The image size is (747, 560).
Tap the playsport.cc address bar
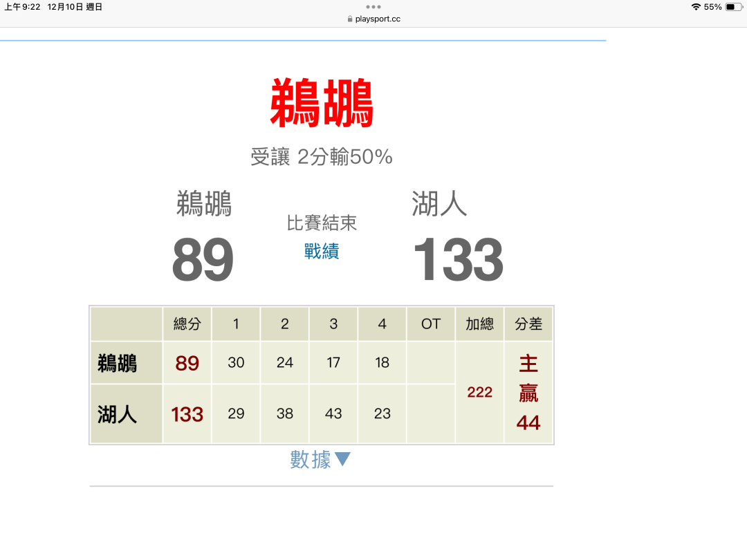[373, 19]
